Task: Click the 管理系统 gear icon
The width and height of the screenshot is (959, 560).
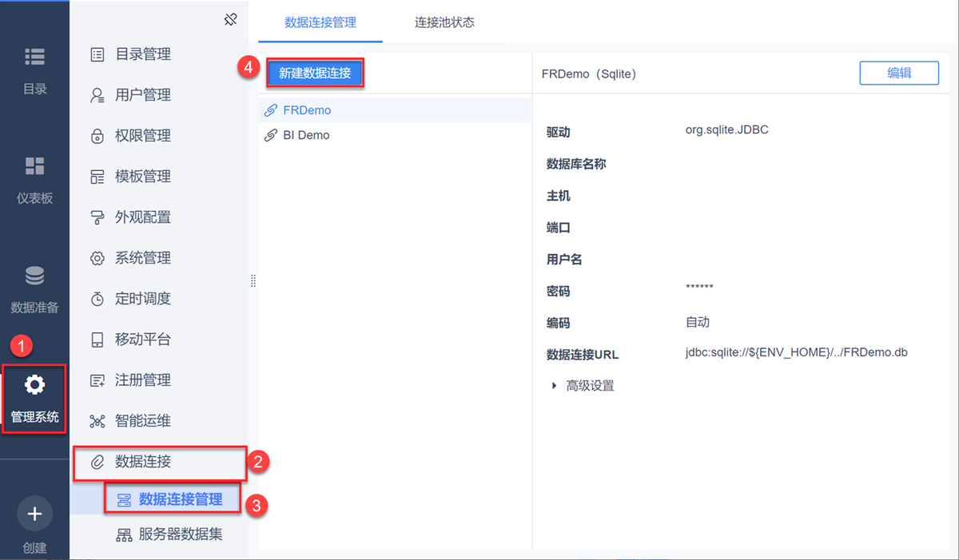Action: coord(34,386)
